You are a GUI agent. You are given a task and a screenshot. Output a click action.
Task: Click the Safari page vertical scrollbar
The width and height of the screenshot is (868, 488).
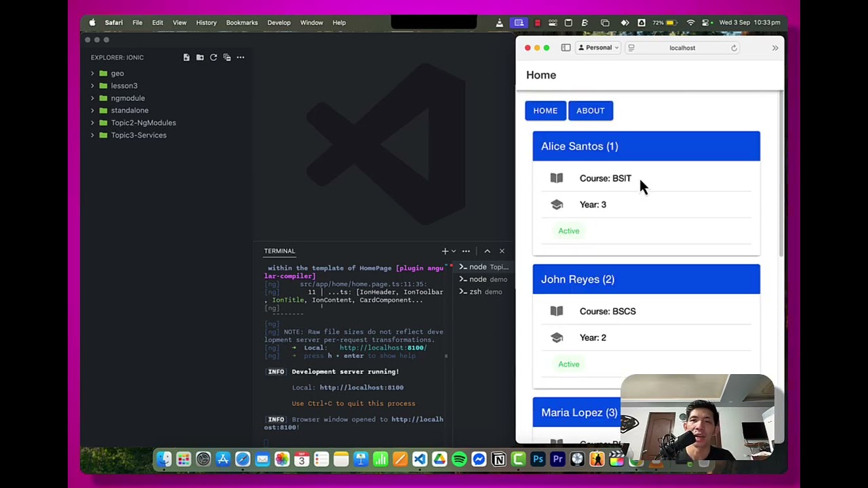click(x=781, y=175)
